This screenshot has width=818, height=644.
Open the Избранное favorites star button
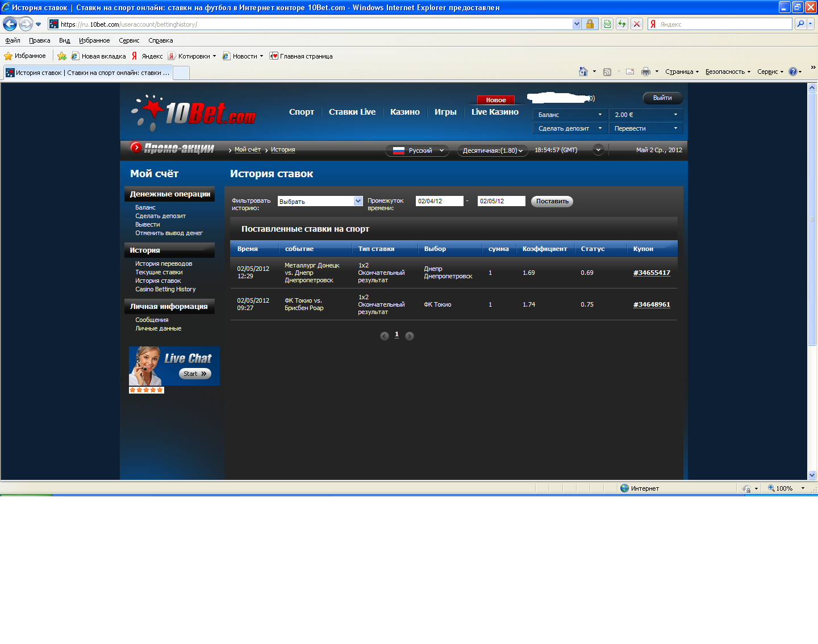[x=25, y=56]
